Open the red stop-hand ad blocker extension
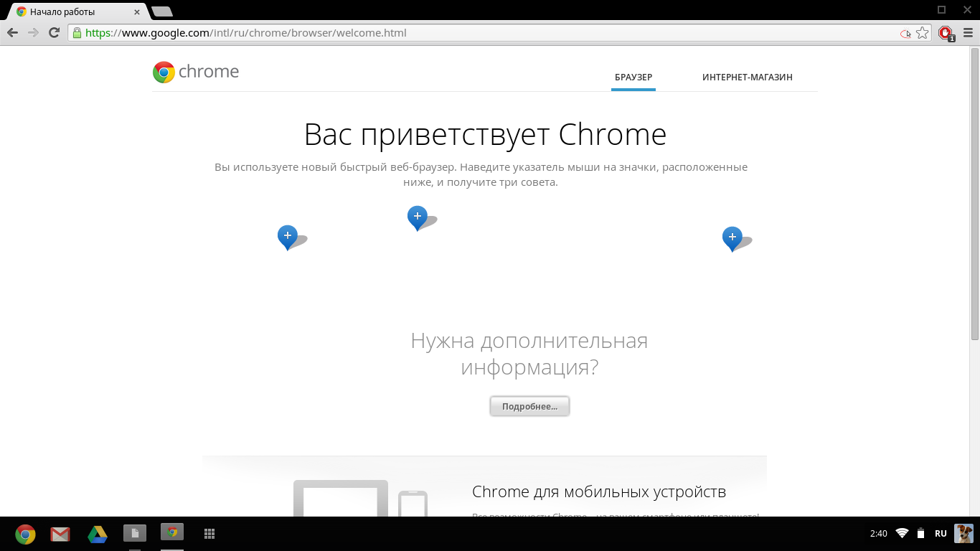Screen dimensions: 980x551 [946, 33]
